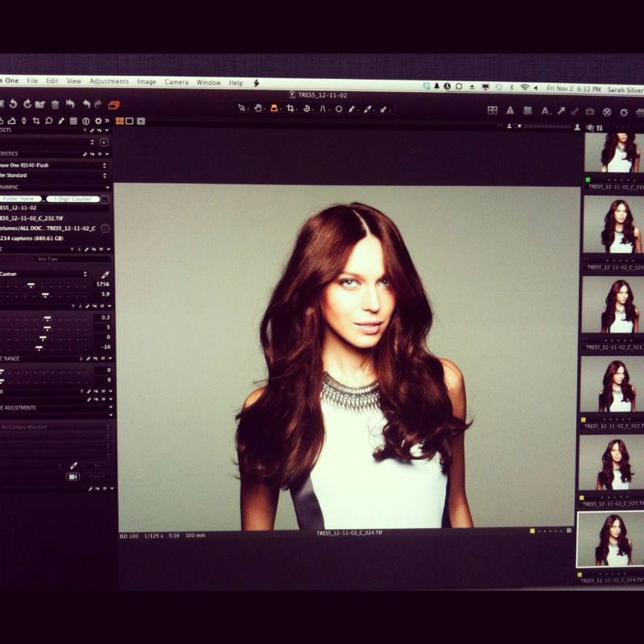The image size is (644, 644).
Task: Open the crop tool tab
Action: (36, 121)
